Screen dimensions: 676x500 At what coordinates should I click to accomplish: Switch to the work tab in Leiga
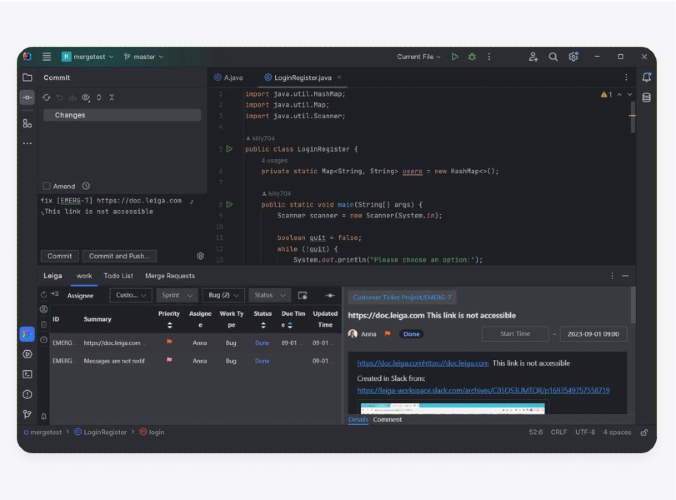(x=84, y=276)
